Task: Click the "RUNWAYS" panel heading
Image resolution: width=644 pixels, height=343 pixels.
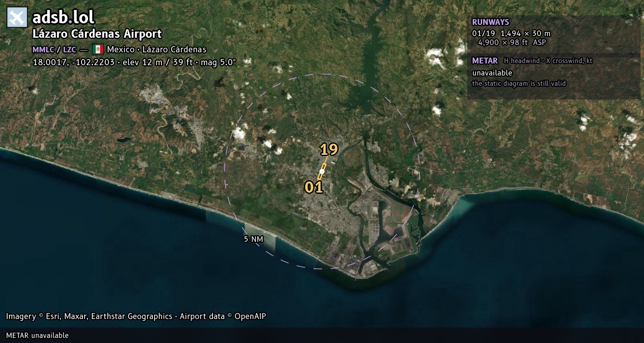Action: pos(490,22)
